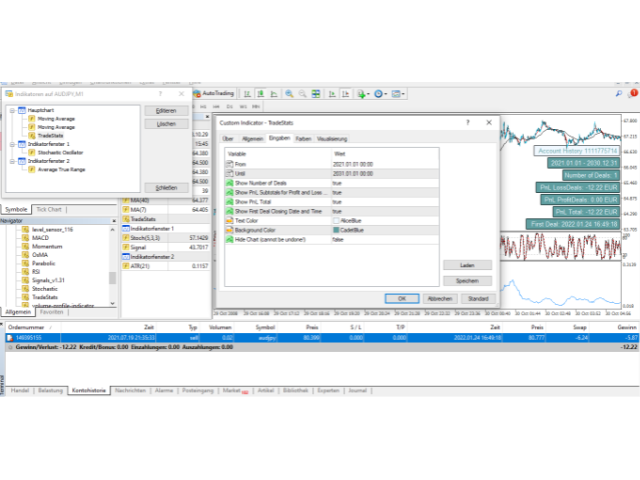The width and height of the screenshot is (640, 480).
Task: Click the Navigator scrollbar up arrow
Action: 112,230
